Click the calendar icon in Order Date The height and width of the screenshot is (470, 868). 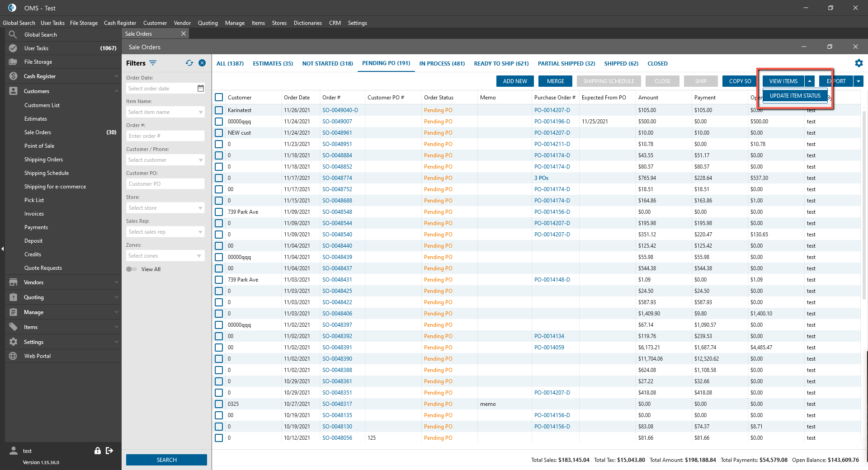[x=201, y=89]
